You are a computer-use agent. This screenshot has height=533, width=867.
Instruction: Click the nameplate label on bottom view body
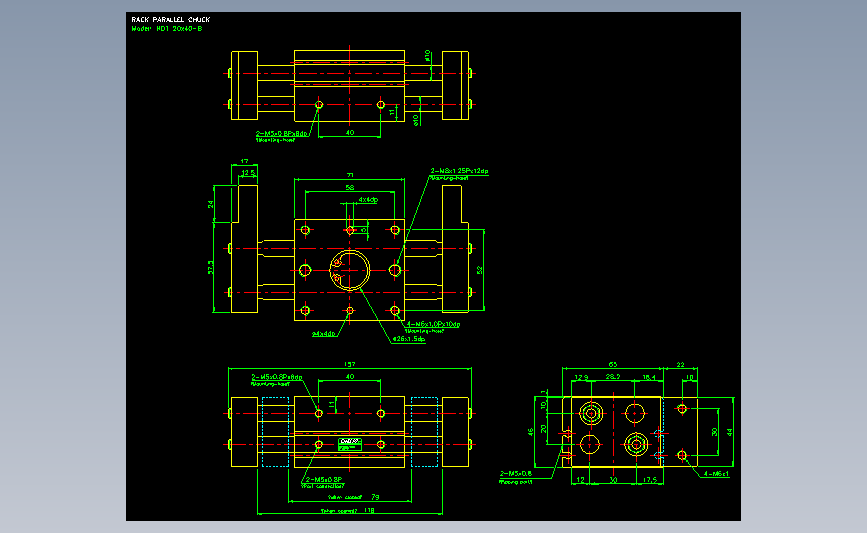[349, 444]
